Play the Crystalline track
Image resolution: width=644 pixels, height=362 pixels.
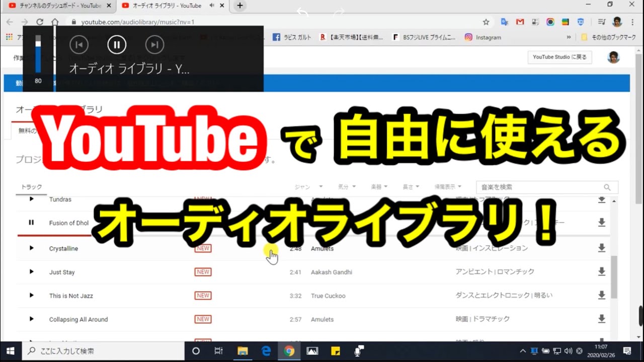coord(31,248)
